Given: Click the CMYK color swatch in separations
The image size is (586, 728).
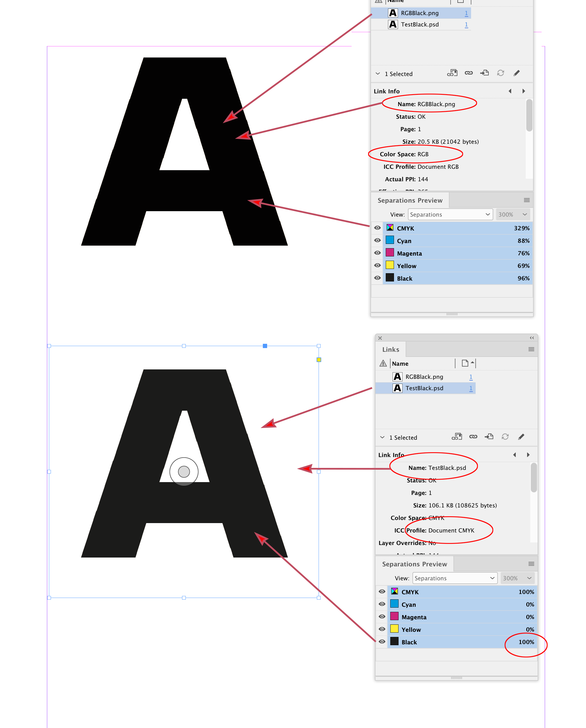Looking at the screenshot, I should tap(391, 228).
